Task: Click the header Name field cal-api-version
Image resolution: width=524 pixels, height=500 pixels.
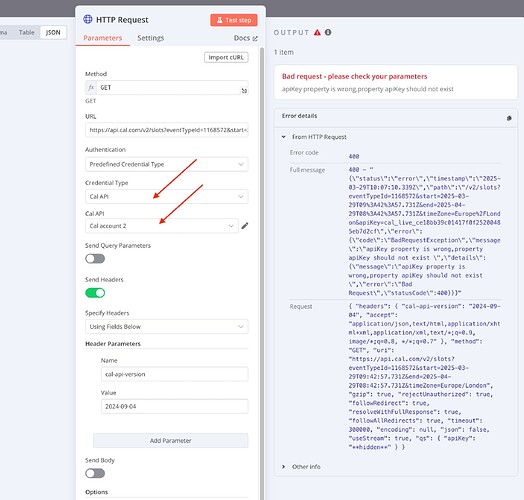Action: pyautogui.click(x=174, y=374)
